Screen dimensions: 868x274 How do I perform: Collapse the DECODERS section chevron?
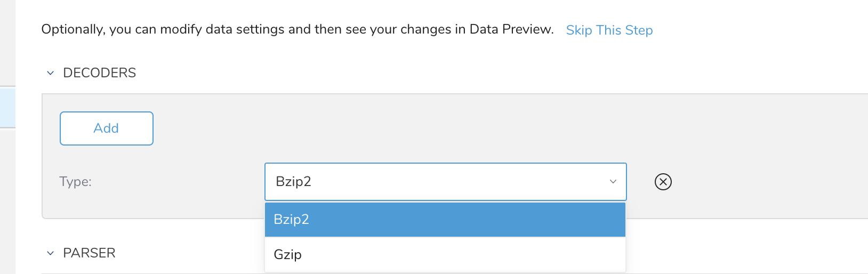51,73
